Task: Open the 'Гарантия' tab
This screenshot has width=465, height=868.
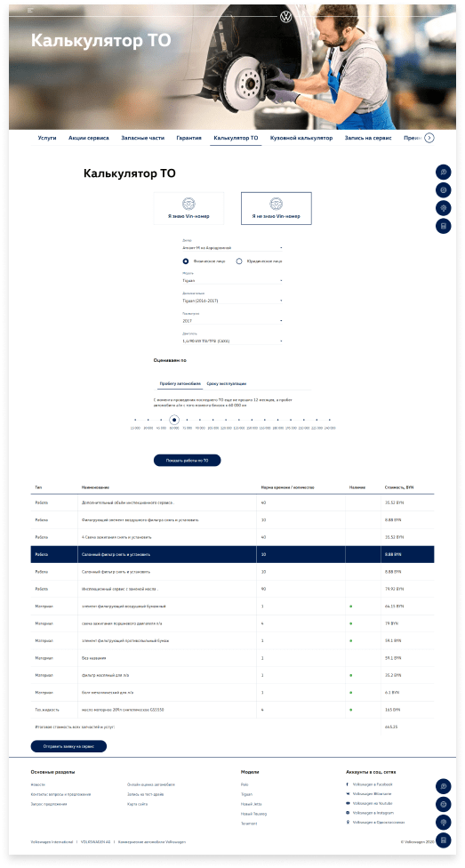Action: point(188,138)
